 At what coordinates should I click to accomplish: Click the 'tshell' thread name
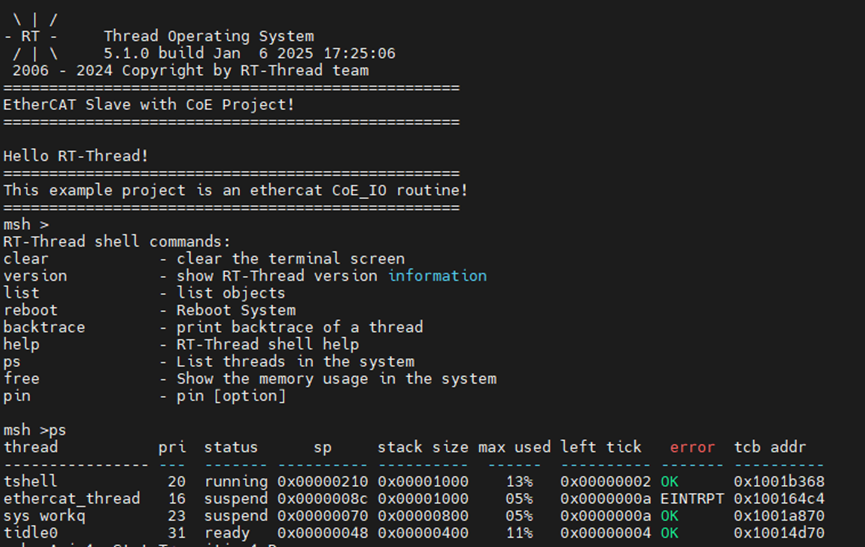30,482
